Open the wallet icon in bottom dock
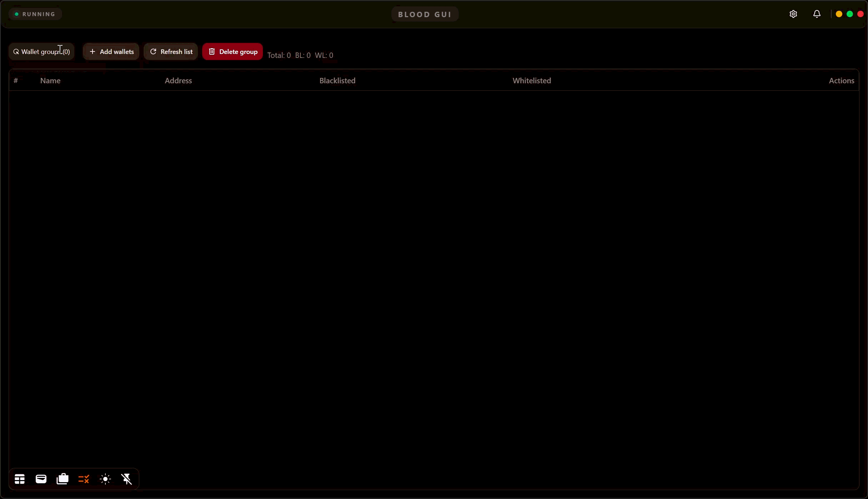This screenshot has height=499, width=868. [x=41, y=479]
